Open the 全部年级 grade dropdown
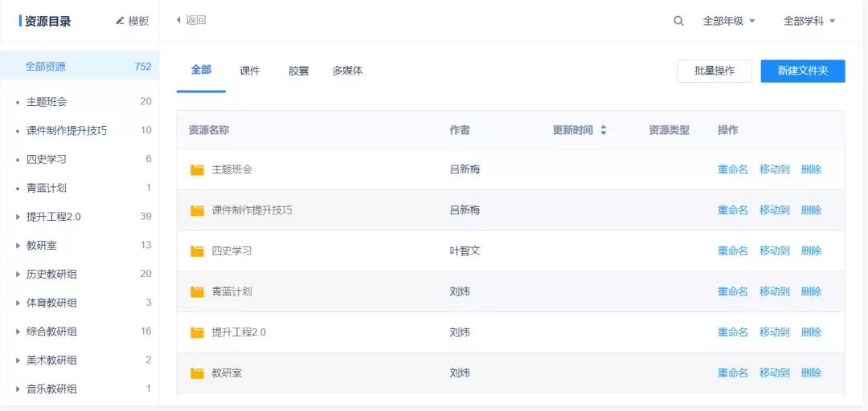 [729, 21]
